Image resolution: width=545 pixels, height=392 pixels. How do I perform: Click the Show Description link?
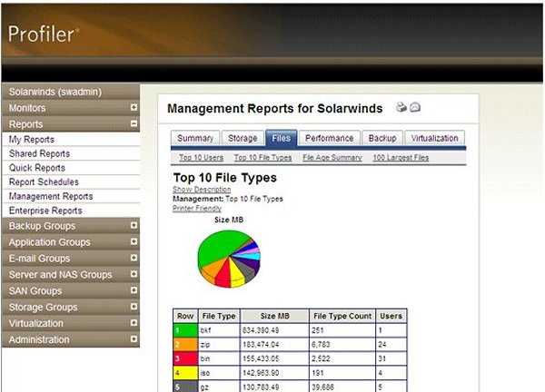click(x=202, y=190)
